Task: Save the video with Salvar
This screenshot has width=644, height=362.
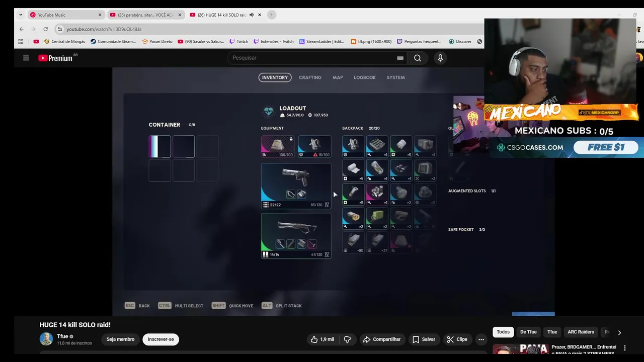Action: [x=424, y=339]
